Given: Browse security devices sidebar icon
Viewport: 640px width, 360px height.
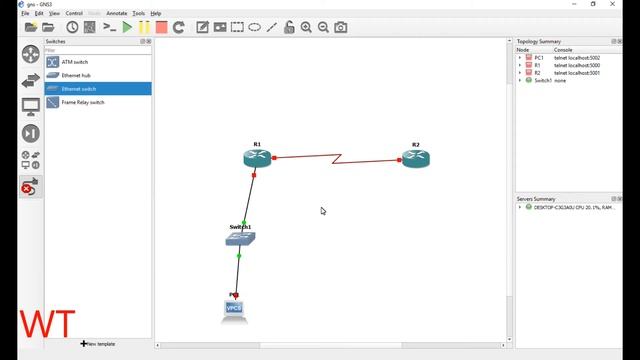Looking at the screenshot, I should (31, 133).
